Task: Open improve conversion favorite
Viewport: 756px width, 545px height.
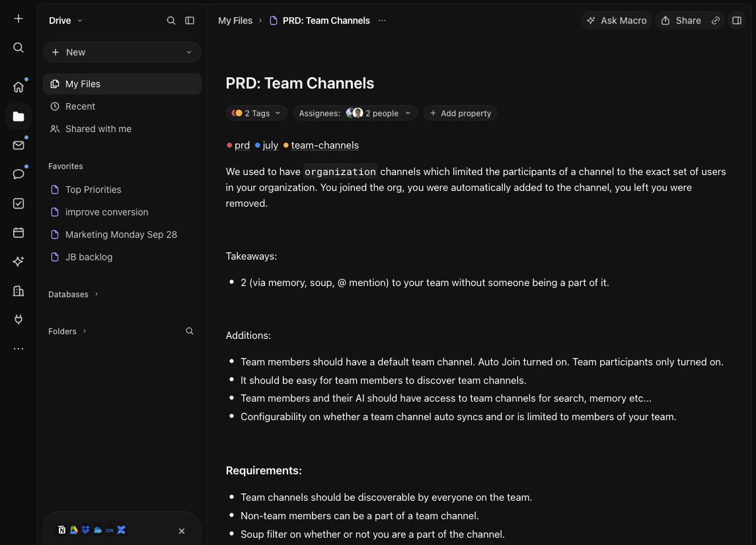Action: tap(122, 212)
